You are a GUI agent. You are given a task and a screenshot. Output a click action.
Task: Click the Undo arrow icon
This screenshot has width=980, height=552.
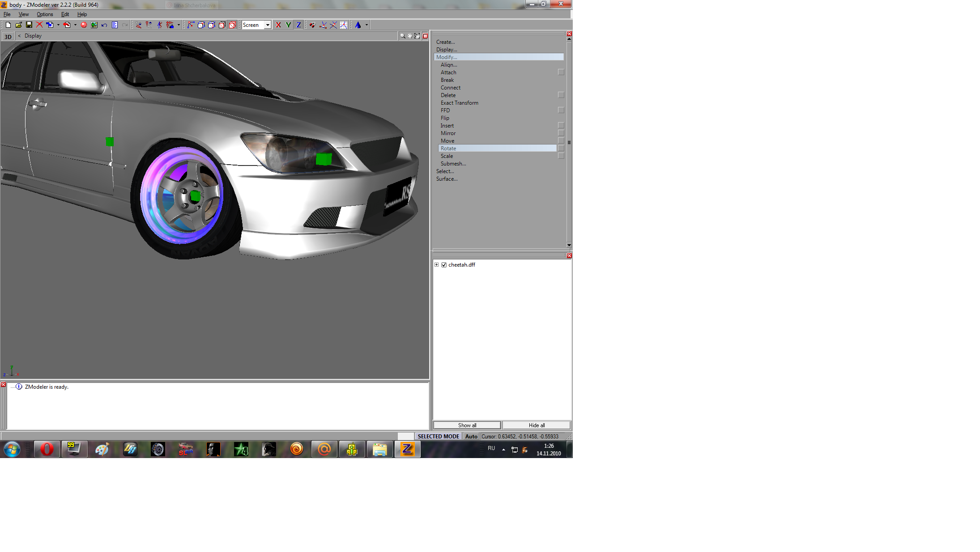tap(104, 25)
